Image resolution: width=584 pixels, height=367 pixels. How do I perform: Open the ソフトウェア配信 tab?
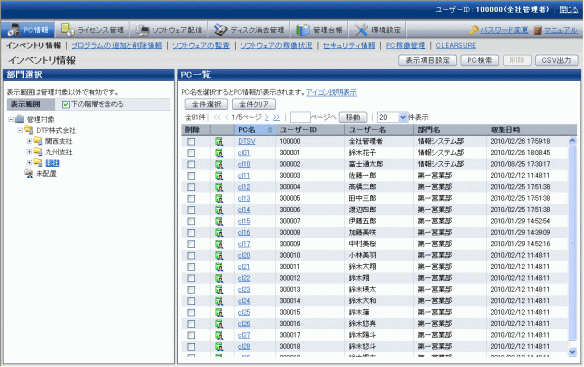coord(168,29)
